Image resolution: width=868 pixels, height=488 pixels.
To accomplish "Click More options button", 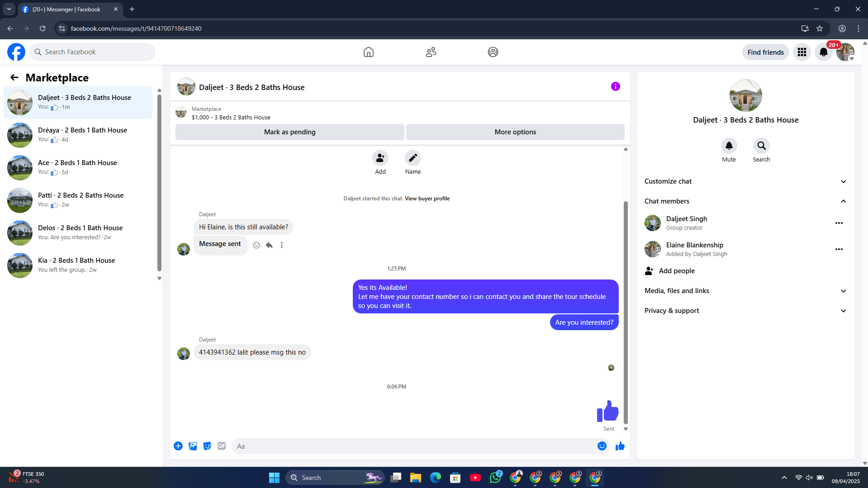I will pos(515,132).
